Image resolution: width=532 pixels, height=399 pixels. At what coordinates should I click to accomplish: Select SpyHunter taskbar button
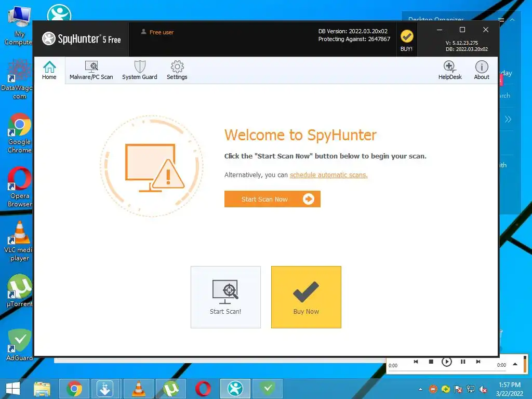[235, 389]
